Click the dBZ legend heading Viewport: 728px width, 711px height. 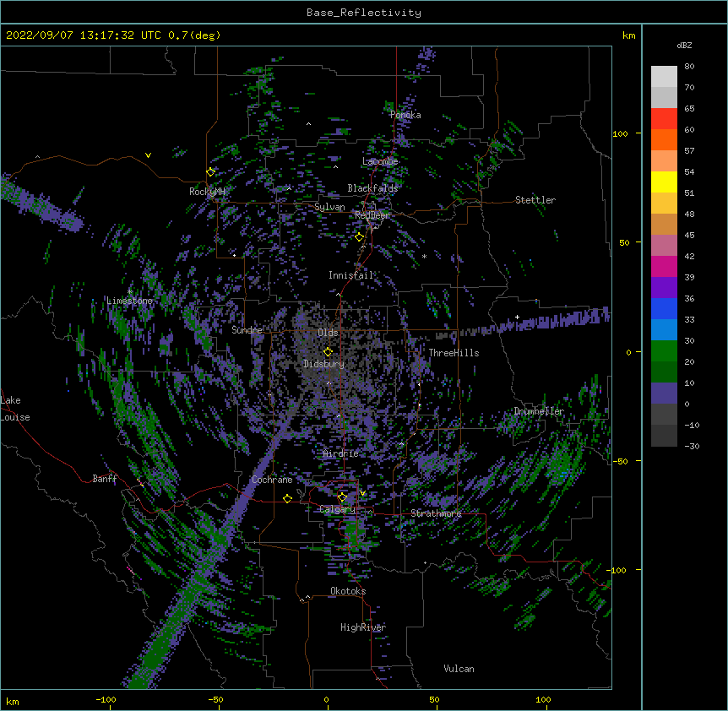click(x=684, y=45)
